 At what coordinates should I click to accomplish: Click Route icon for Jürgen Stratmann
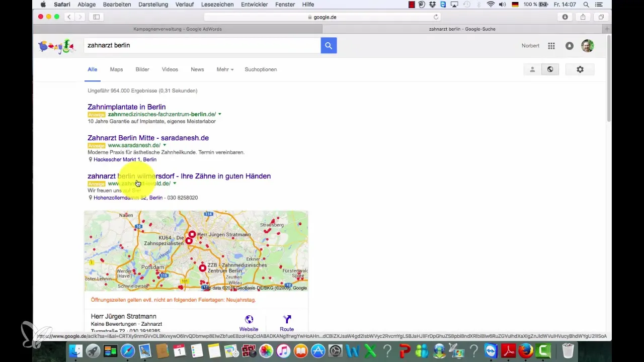point(287,323)
